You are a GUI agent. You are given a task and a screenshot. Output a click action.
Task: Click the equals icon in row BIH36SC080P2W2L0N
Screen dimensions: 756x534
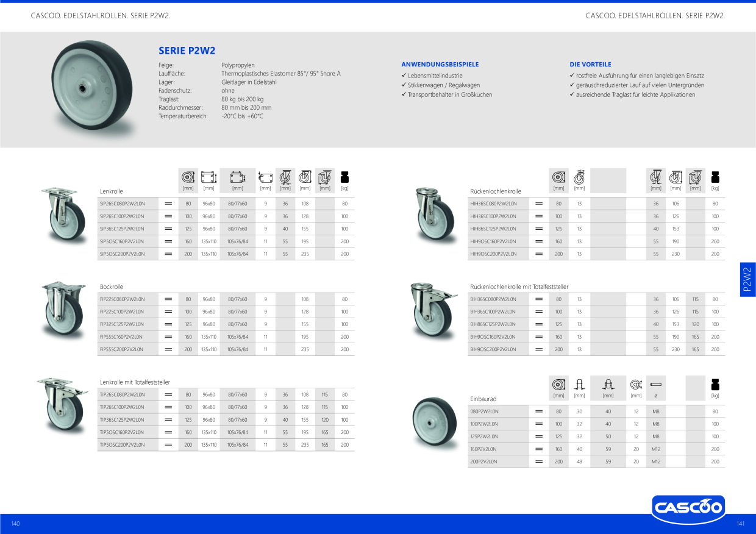click(x=539, y=299)
